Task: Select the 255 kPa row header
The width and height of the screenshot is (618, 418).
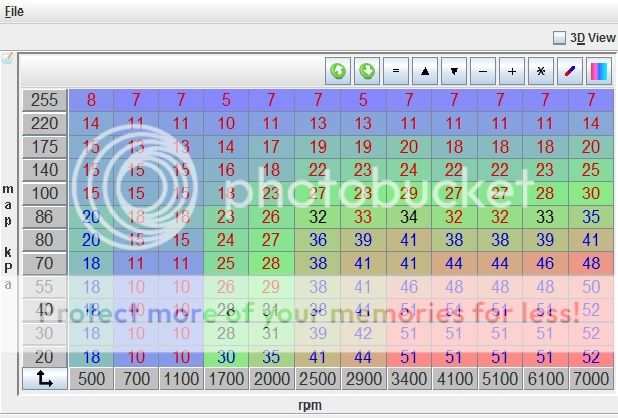Action: point(45,100)
